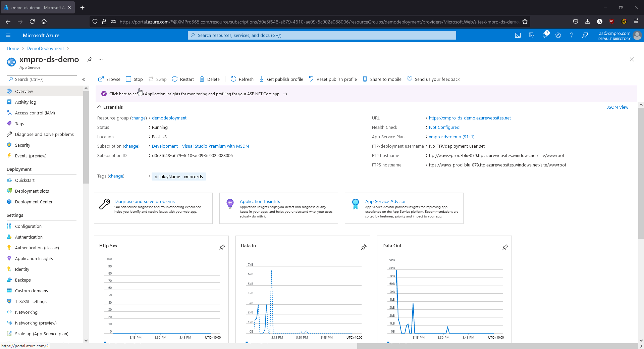Open the Help question mark
Screen dimensions: 644x349
pyautogui.click(x=572, y=35)
